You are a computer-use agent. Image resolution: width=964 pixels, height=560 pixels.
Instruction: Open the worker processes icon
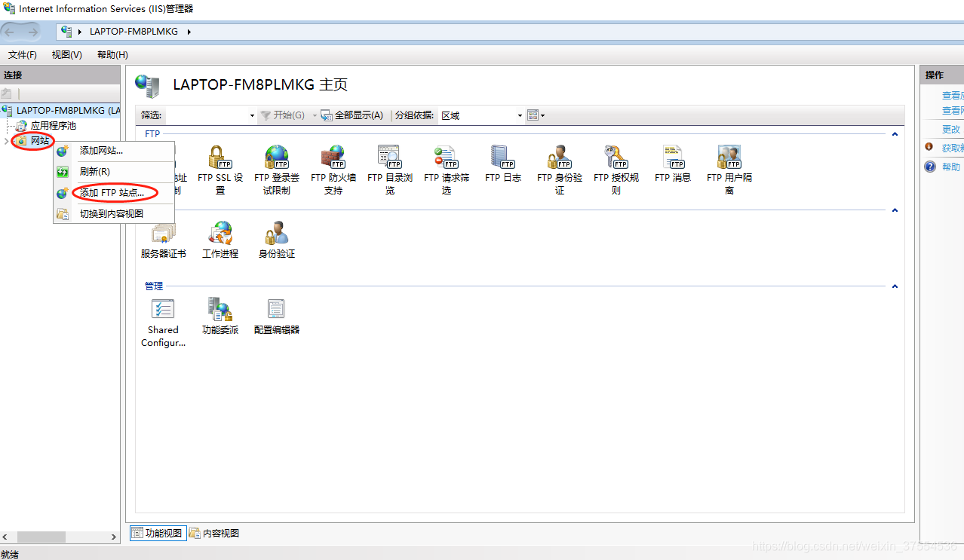(220, 240)
